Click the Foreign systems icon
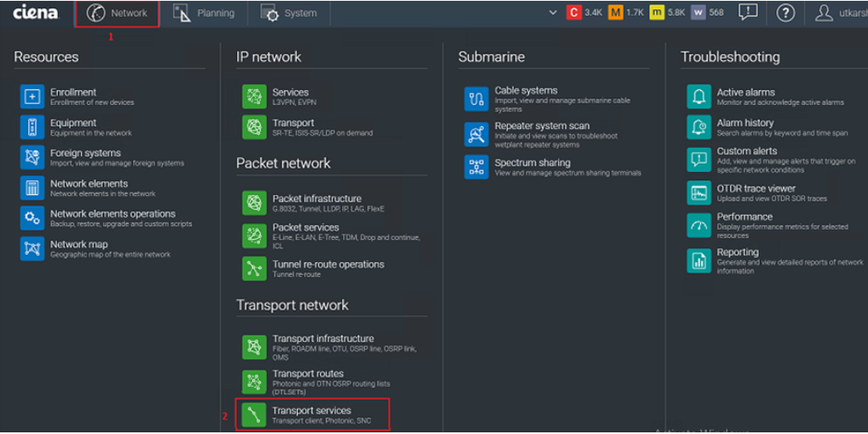 pyautogui.click(x=32, y=157)
